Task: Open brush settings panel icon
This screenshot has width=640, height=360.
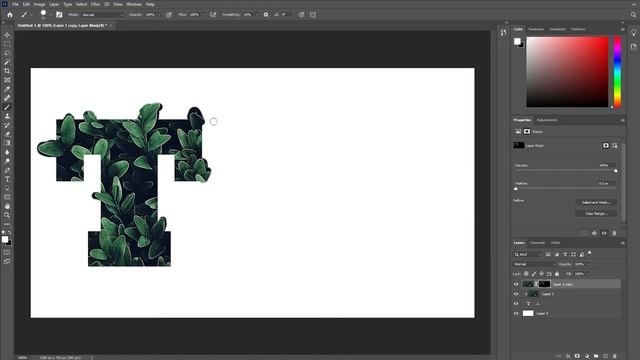Action: pyautogui.click(x=59, y=15)
